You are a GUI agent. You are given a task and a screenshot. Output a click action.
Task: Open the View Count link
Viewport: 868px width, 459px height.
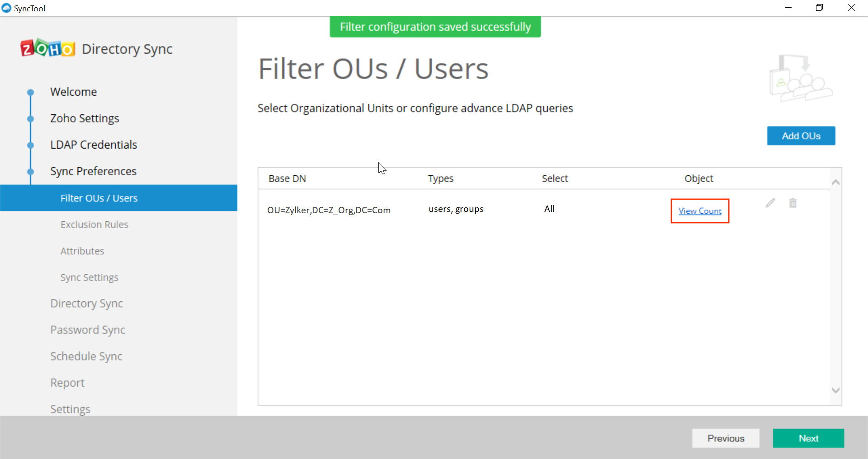click(x=699, y=211)
